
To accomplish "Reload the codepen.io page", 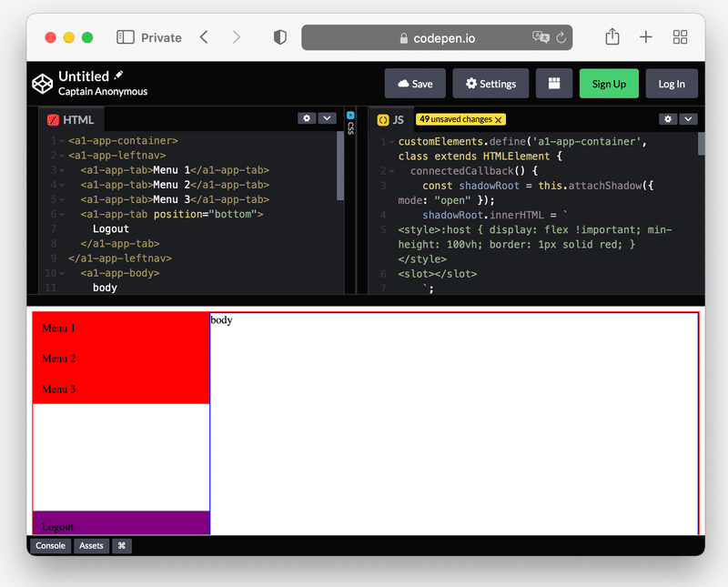I will [x=561, y=37].
